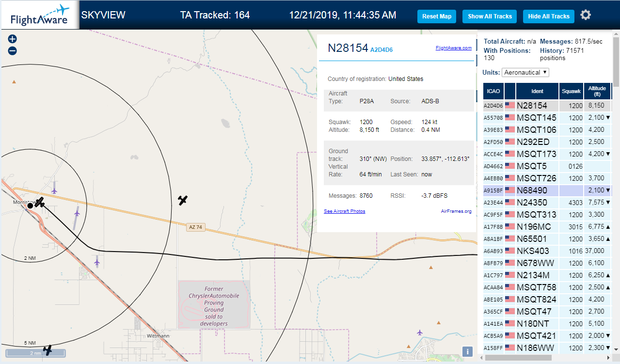Click the FlightAware logo
This screenshot has width=620, height=364.
[39, 15]
